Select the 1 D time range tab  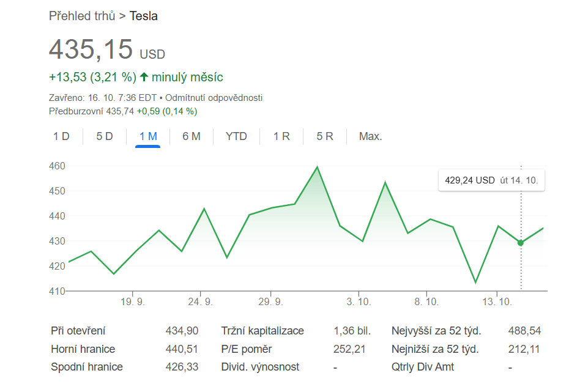61,136
